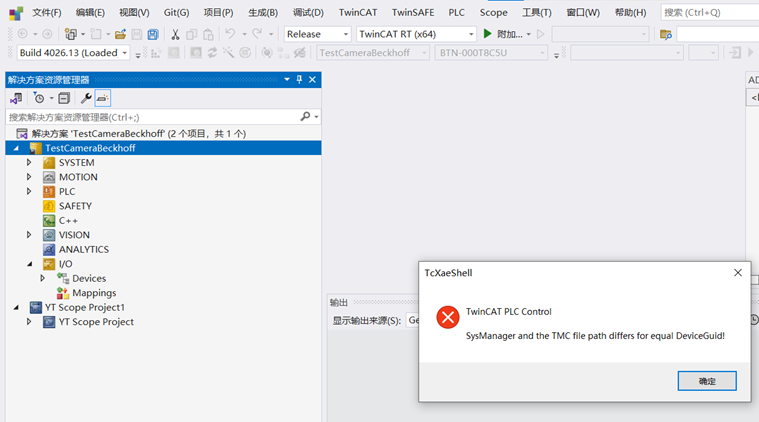Pin the Solution Explorer panel

299,80
